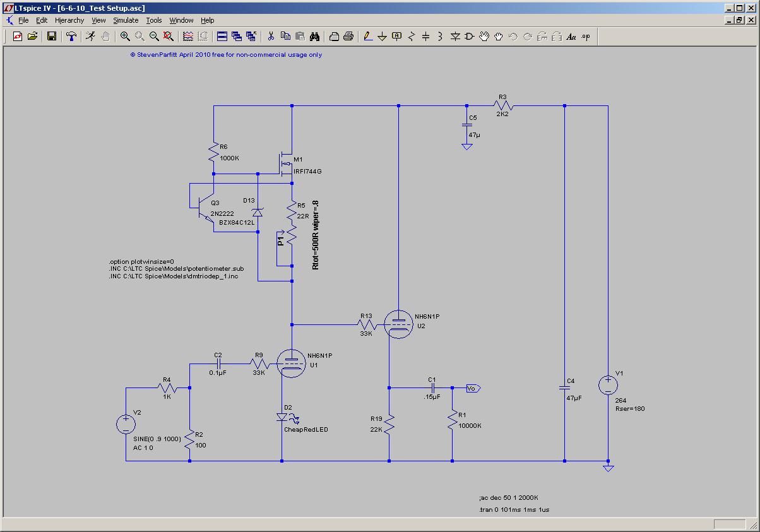
Task: Open the Control Panel hammer icon
Action: 71,37
